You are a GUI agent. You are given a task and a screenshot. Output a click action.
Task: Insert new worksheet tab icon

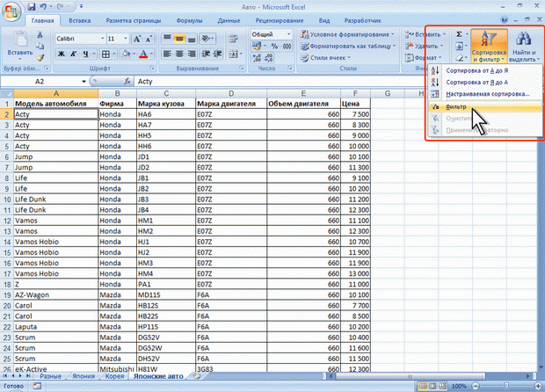coord(197,375)
